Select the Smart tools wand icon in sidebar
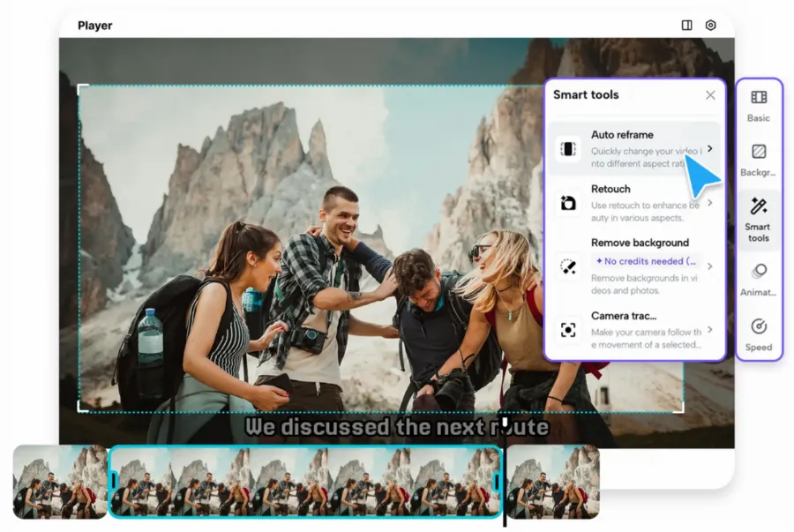Screen dimensions: 794x532 click(758, 206)
